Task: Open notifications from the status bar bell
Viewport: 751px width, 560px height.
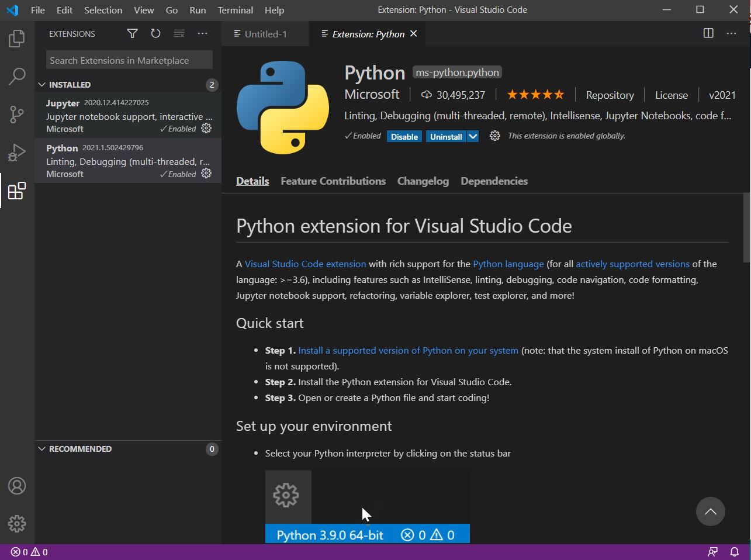Action: click(734, 551)
